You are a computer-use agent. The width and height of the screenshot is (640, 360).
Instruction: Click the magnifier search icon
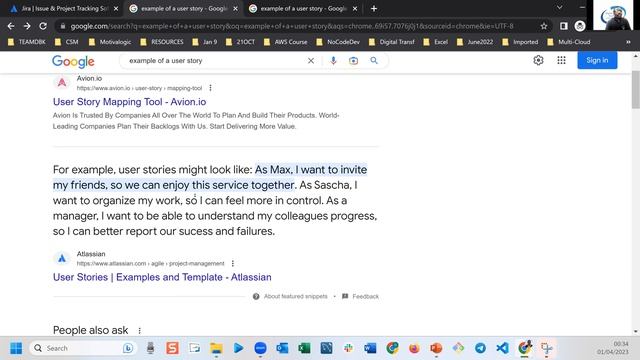(374, 61)
